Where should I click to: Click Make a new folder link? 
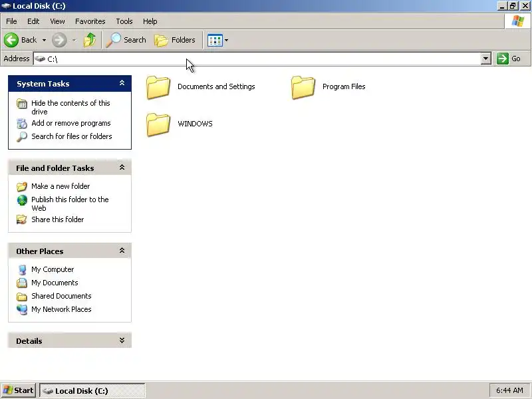pyautogui.click(x=61, y=186)
